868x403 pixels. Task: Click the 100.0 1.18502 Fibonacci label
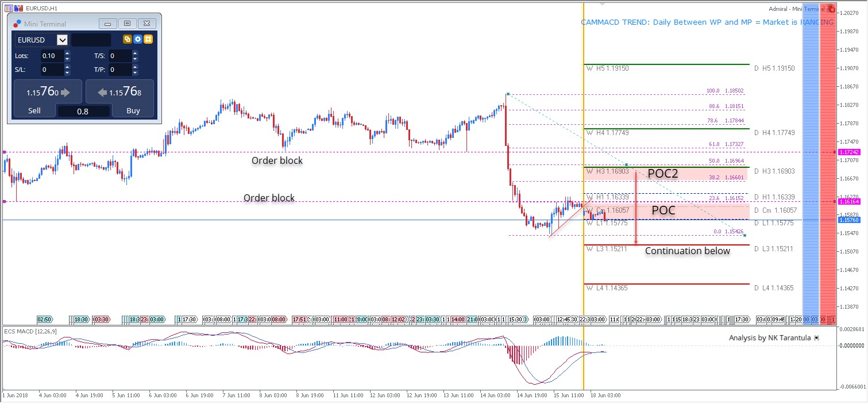pos(725,91)
